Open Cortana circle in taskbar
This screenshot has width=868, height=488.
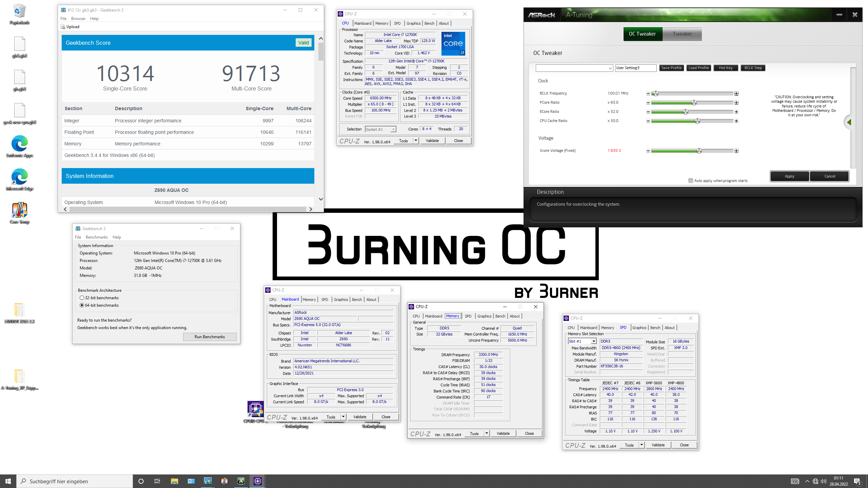[141, 481]
